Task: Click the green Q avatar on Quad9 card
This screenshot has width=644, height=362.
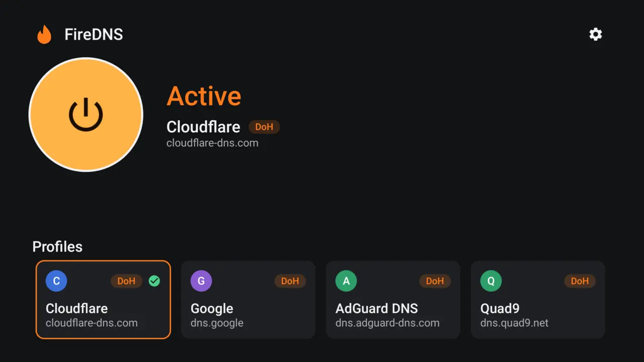Action: pyautogui.click(x=491, y=281)
